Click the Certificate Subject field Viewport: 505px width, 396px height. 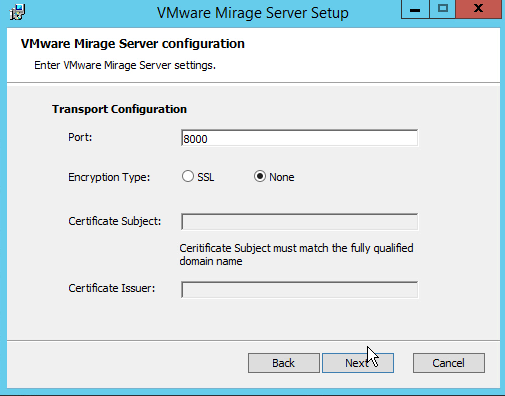[x=299, y=222]
